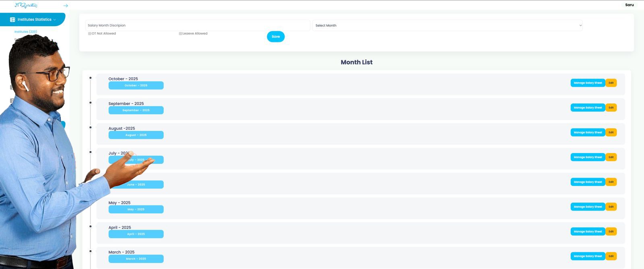Click the sidebar collapse arrow icon
The image size is (644, 269).
click(x=66, y=6)
